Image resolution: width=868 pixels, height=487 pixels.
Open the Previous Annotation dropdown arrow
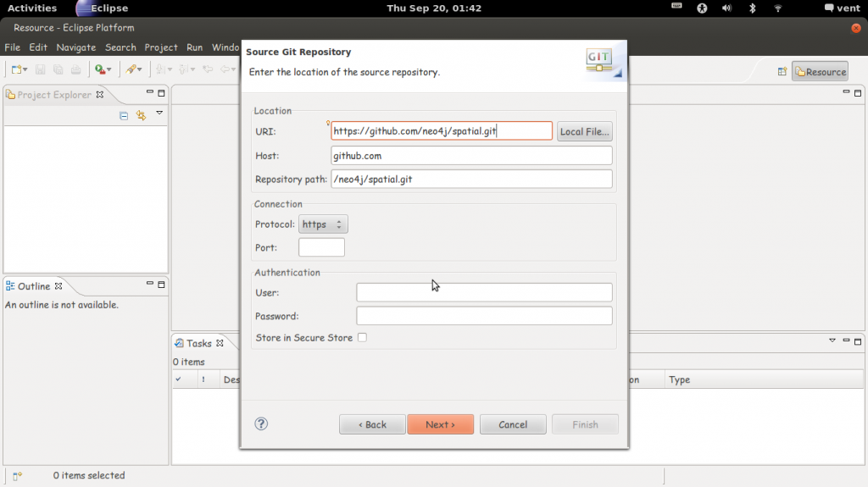[x=192, y=69]
